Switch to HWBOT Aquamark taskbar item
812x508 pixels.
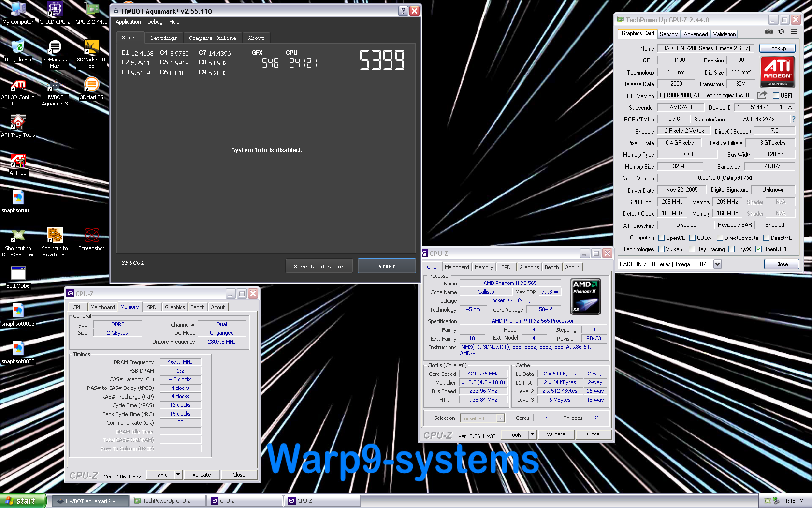pyautogui.click(x=90, y=501)
